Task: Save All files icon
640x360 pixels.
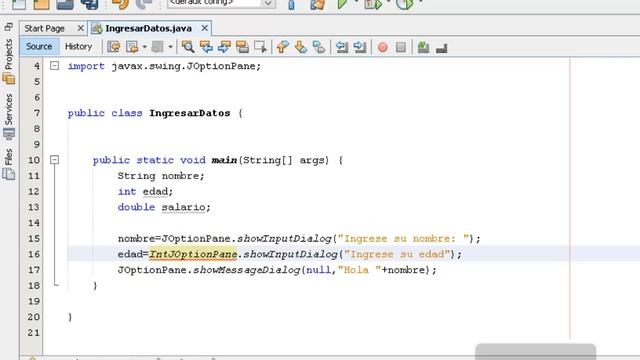Action: (89, 4)
